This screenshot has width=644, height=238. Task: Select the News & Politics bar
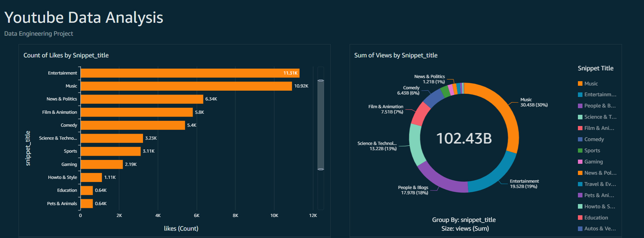142,99
